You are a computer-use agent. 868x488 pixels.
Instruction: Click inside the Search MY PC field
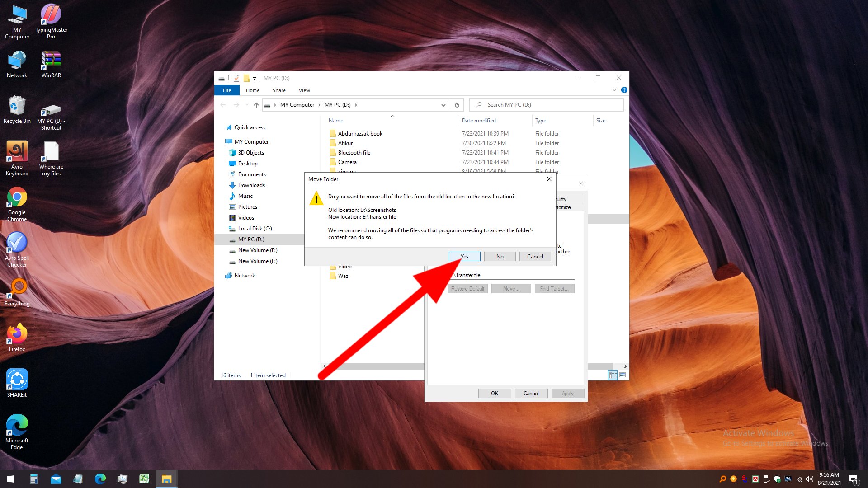point(542,104)
